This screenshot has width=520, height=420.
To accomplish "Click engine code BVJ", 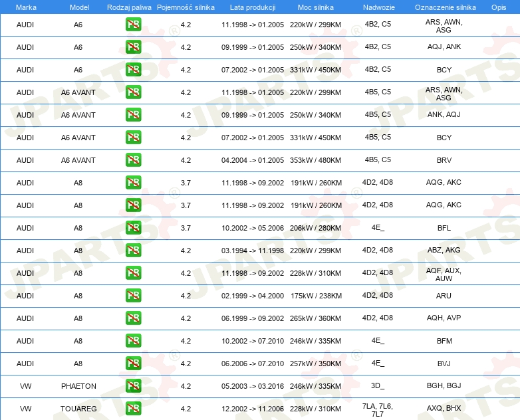I will [x=444, y=364].
